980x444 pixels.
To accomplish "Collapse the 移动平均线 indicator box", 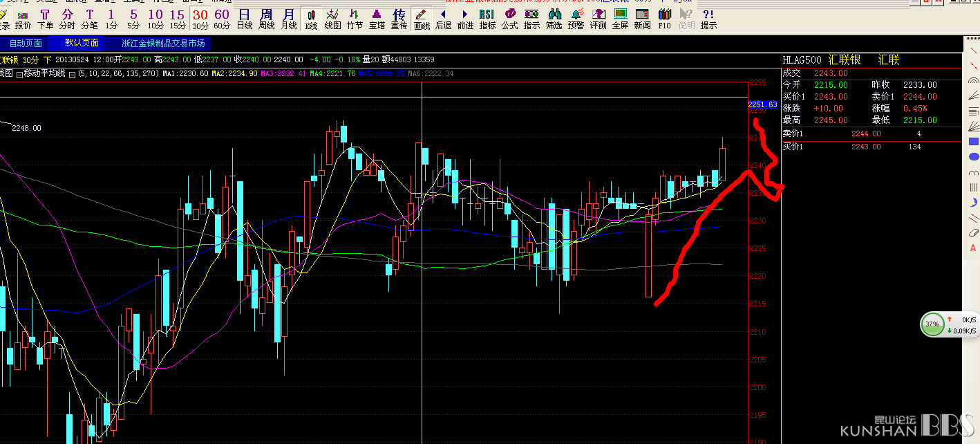I will pyautogui.click(x=21, y=73).
